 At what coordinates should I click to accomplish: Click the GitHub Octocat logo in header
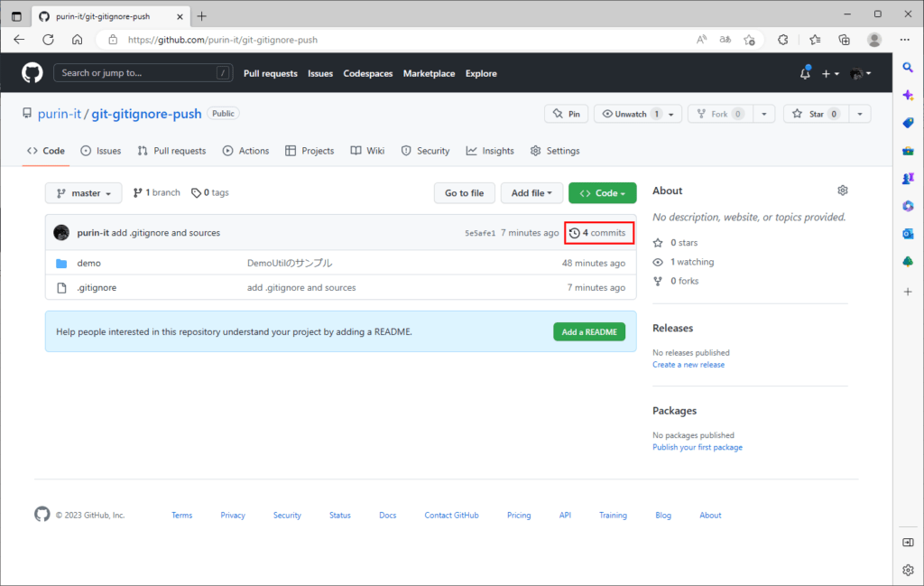(x=32, y=73)
